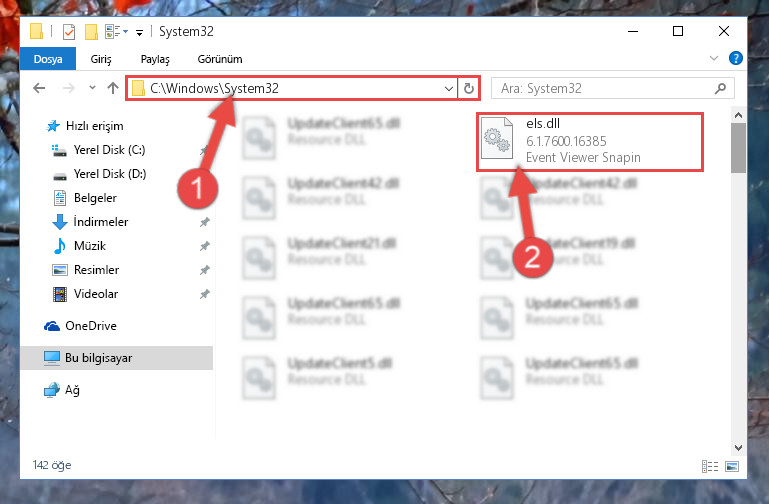This screenshot has width=769, height=504.
Task: Toggle the pin beside Videolar
Action: click(205, 294)
